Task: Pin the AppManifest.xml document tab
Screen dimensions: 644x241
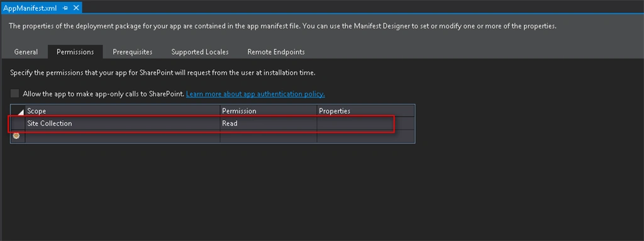Action: click(65, 8)
